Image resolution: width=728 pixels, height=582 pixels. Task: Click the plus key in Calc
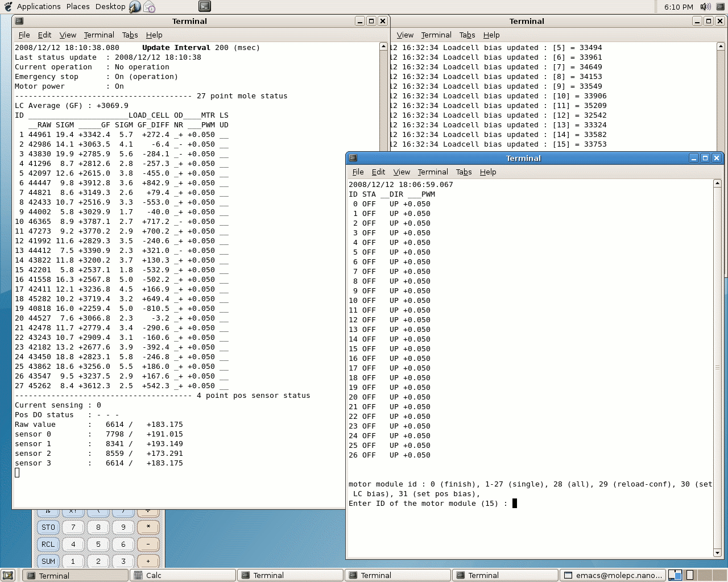tap(148, 561)
